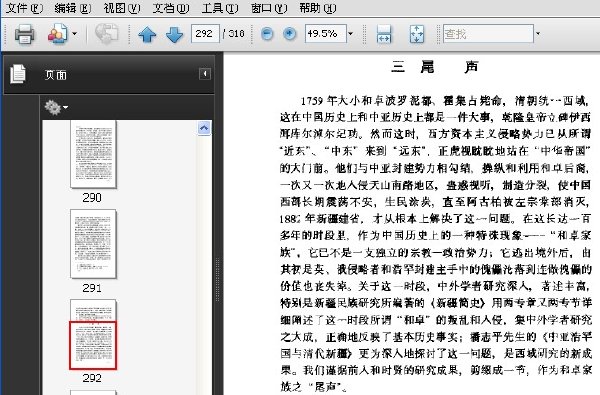The width and height of the screenshot is (600, 395).
Task: Click the thumbnail scrollbar up arrow
Action: pos(204,128)
